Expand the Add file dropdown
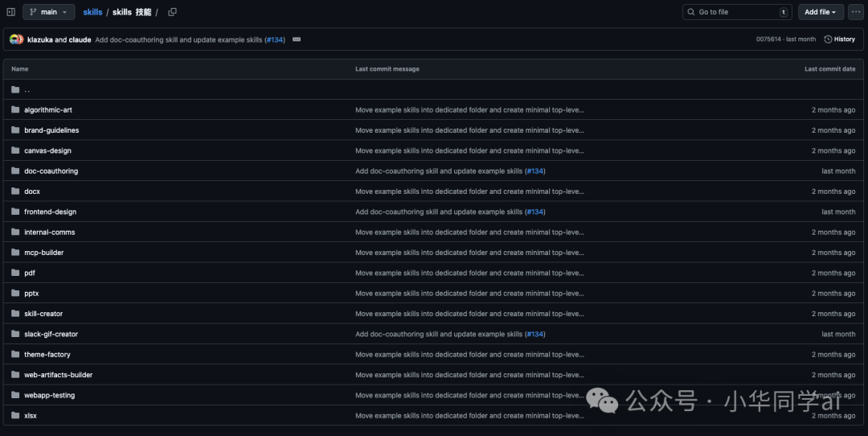This screenshot has height=436, width=868. coord(821,12)
